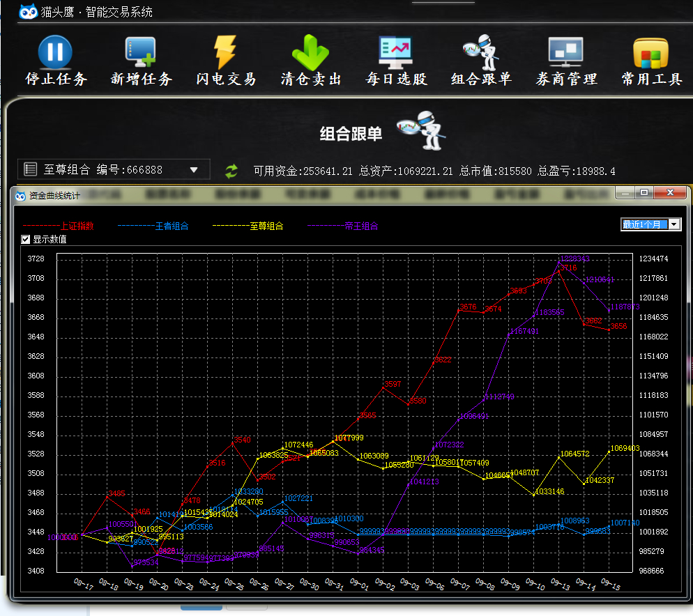
Task: Open 每日选股 chart icon
Action: (395, 52)
